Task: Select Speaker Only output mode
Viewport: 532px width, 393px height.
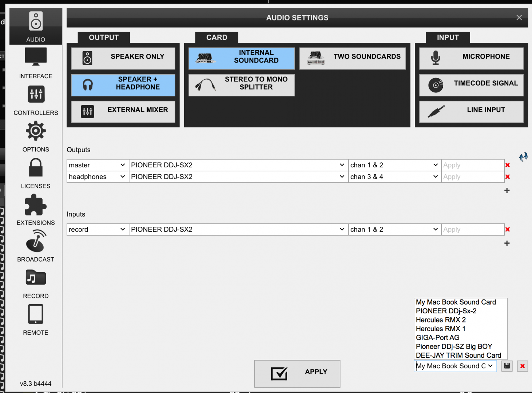Action: pyautogui.click(x=123, y=58)
